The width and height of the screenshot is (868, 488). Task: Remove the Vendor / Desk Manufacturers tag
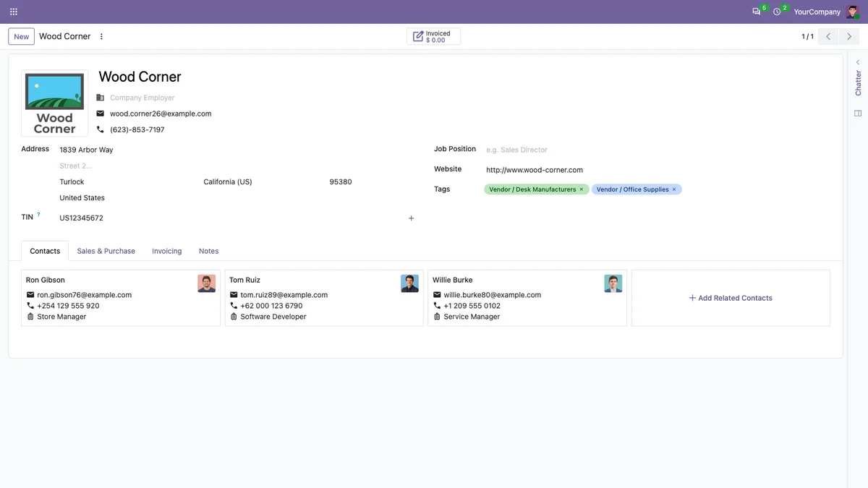(582, 189)
